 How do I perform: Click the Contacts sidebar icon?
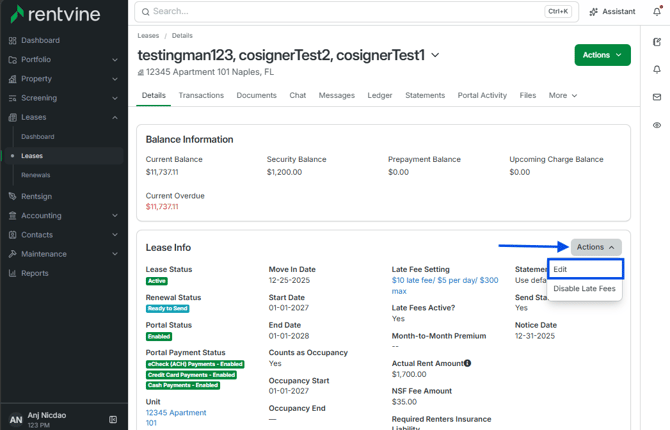coord(12,235)
